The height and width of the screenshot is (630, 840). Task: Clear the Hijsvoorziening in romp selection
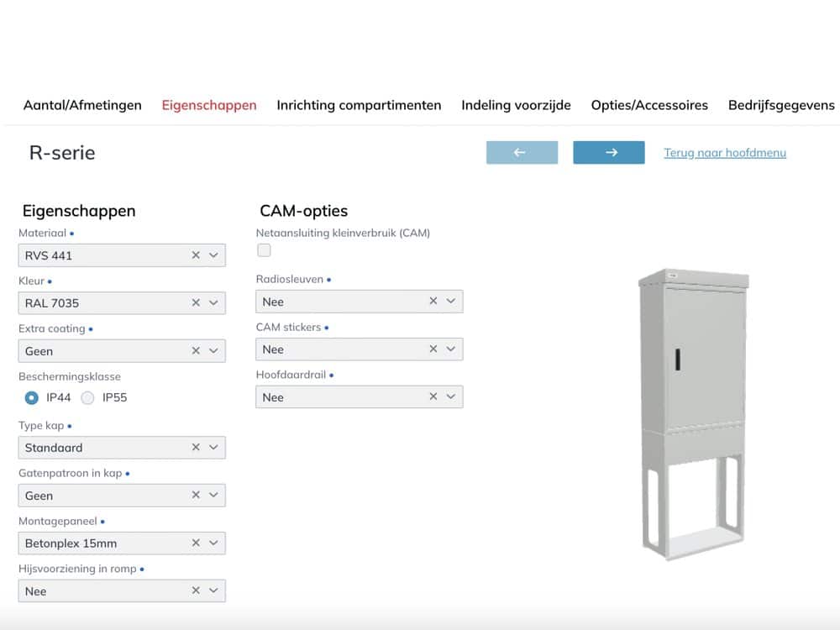[196, 590]
